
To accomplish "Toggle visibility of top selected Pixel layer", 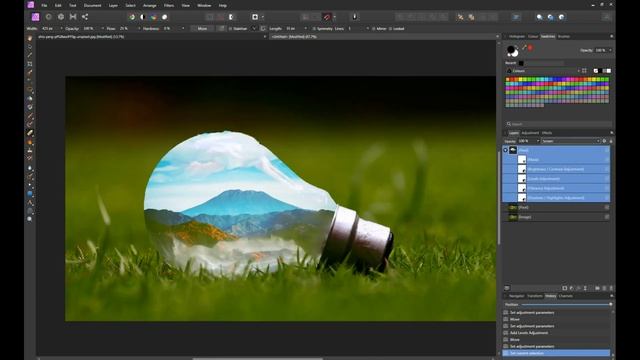I will [607, 150].
